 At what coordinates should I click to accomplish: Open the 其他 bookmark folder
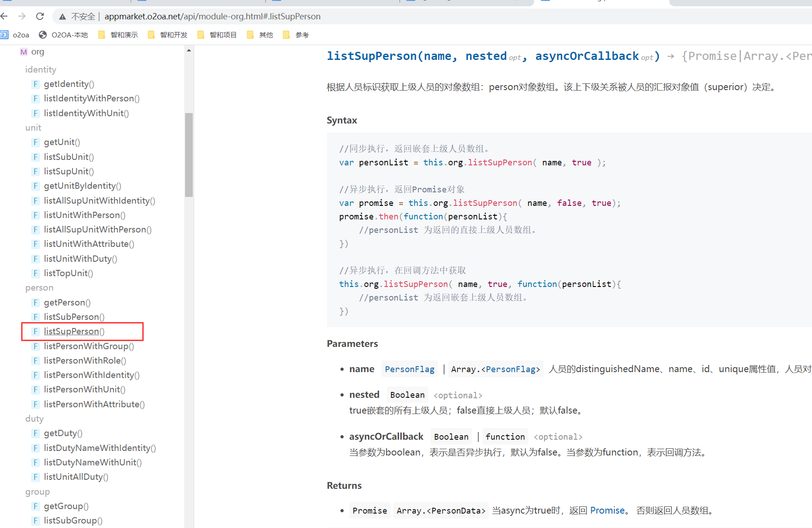coord(260,35)
